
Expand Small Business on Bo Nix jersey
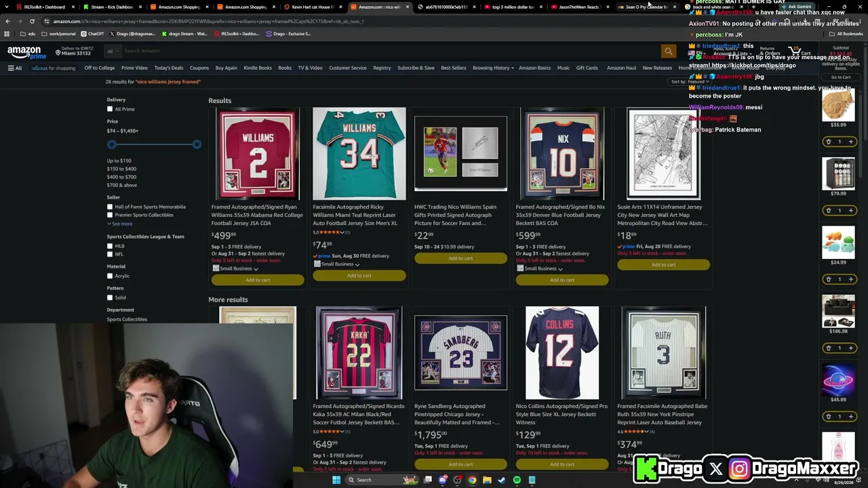point(540,268)
